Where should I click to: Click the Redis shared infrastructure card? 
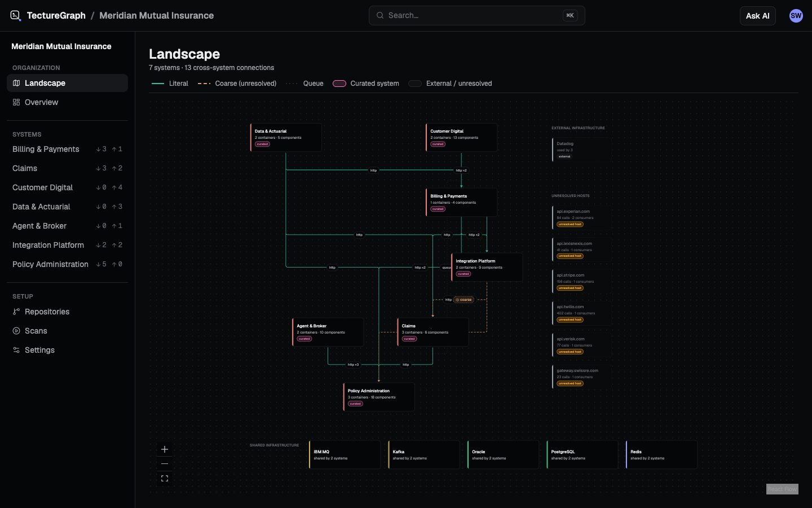[661, 455]
